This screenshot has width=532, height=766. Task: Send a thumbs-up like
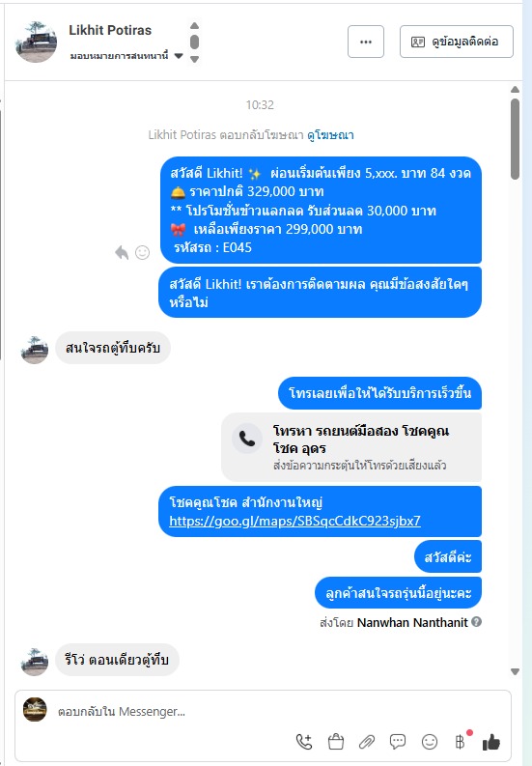point(490,742)
